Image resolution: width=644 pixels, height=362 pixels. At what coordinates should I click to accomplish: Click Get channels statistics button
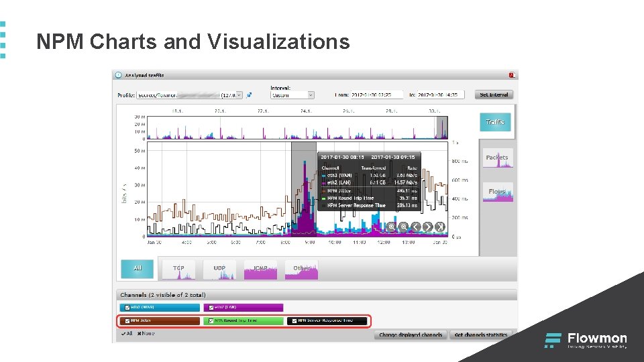pos(481,335)
